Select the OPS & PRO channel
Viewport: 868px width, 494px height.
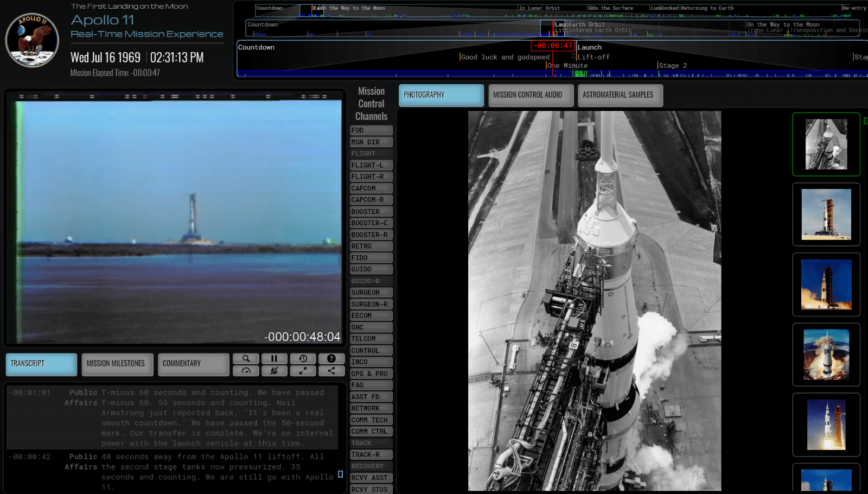tap(371, 374)
